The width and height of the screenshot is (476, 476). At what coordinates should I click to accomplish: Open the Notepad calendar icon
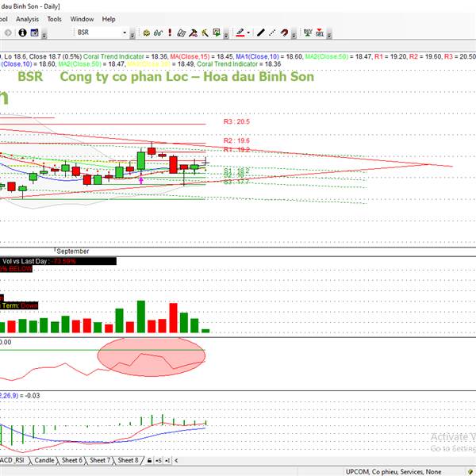tap(34, 33)
